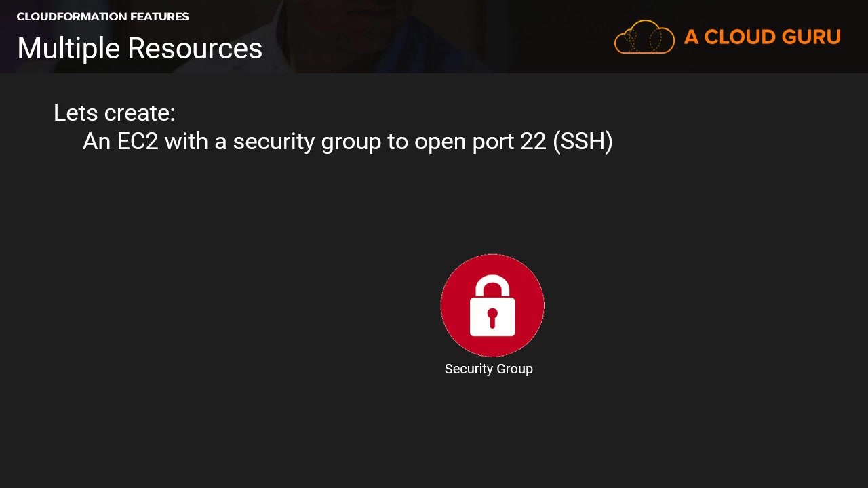This screenshot has width=868, height=488.
Task: Click the orange "A CLOUD GURU" text
Action: (762, 37)
